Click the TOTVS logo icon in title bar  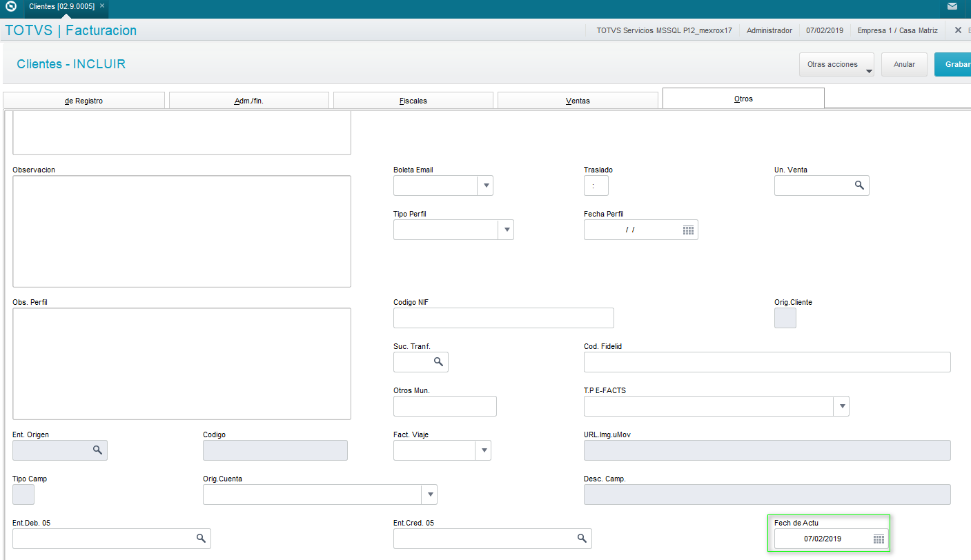point(10,7)
